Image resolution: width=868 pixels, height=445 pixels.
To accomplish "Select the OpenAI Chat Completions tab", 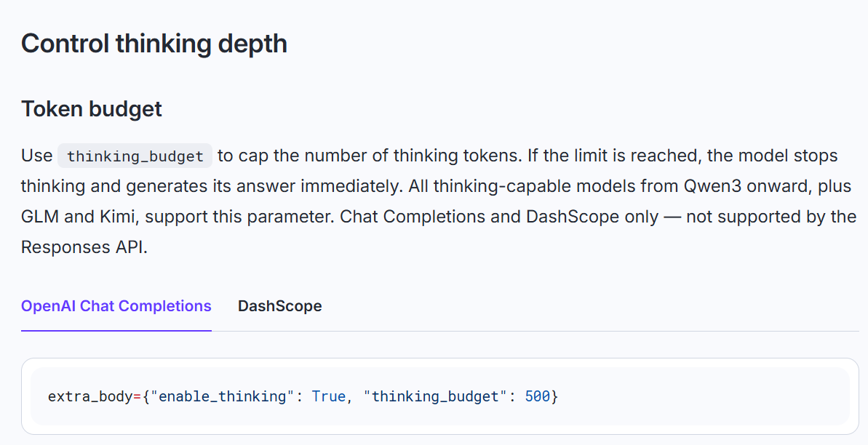I will point(116,306).
